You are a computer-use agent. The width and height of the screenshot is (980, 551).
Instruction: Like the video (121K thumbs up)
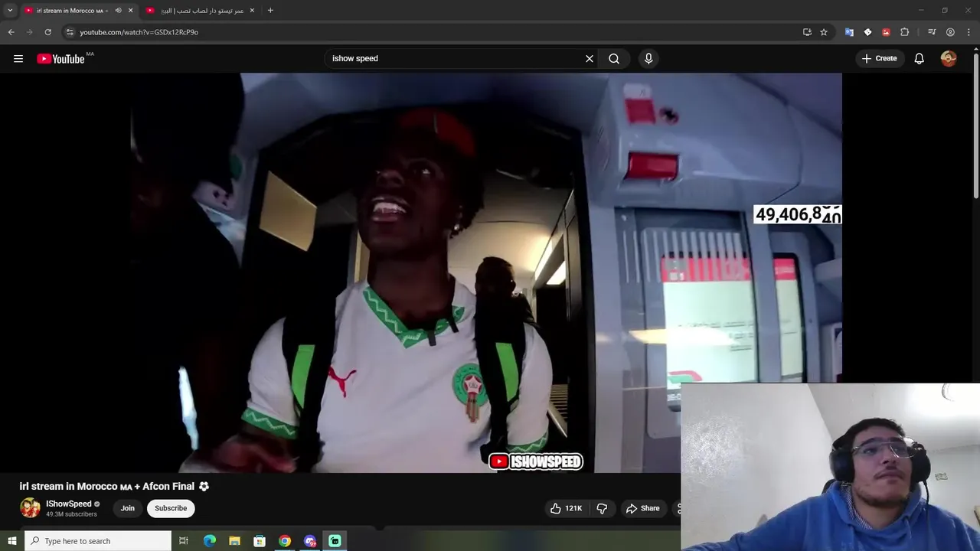pos(567,508)
